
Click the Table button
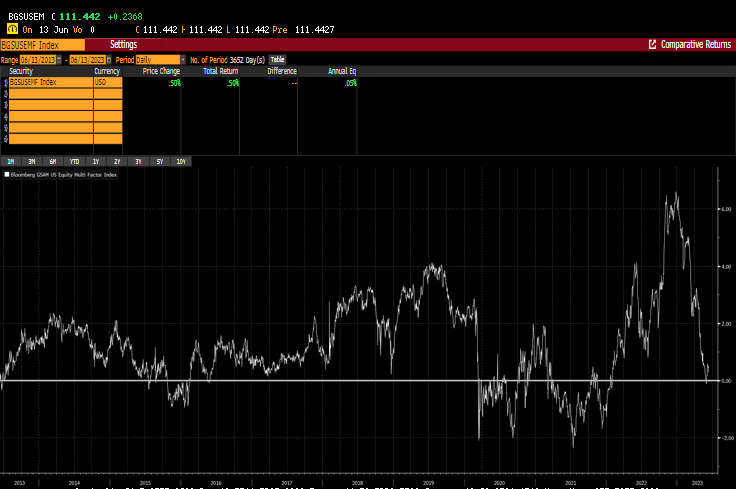pos(277,60)
